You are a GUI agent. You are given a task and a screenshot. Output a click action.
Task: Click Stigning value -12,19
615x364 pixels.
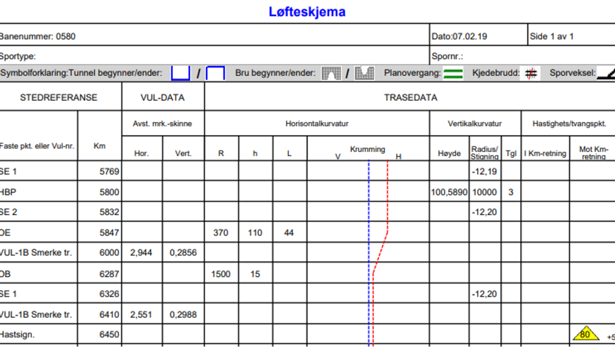tap(484, 171)
